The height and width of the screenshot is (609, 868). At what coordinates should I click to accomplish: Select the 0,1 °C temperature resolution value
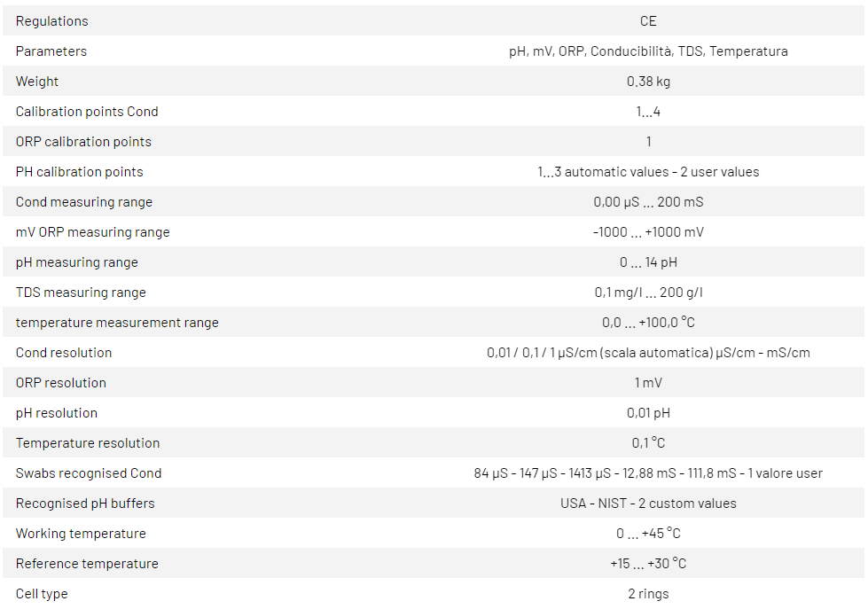tap(648, 443)
